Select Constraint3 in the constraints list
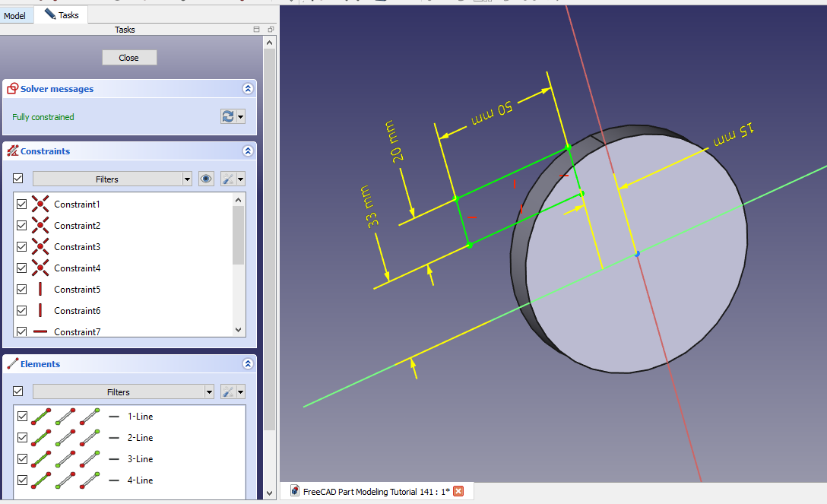827x504 pixels. pos(77,247)
